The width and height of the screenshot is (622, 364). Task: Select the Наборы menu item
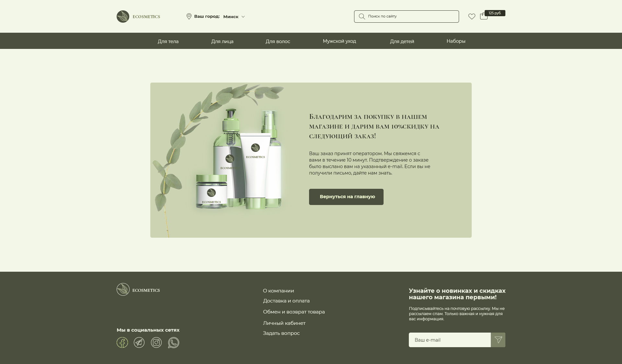point(456,41)
